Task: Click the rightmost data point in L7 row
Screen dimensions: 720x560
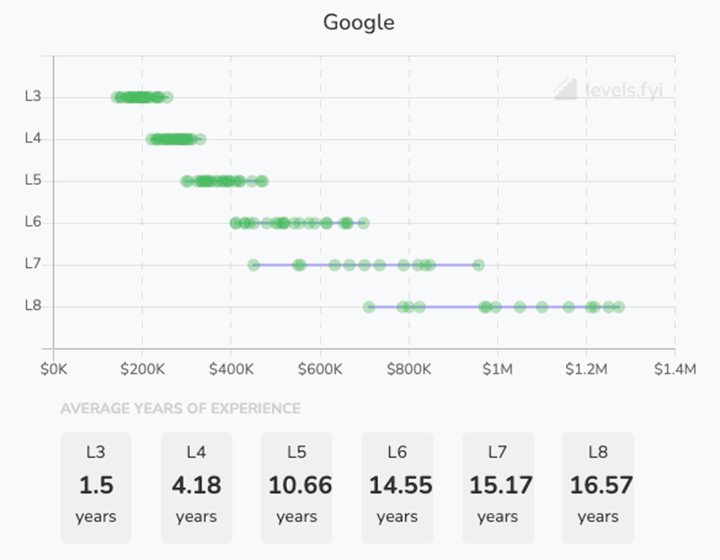Action: coord(479,265)
